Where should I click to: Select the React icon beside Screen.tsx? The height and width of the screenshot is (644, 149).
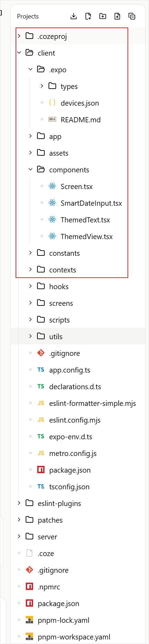pos(52,186)
